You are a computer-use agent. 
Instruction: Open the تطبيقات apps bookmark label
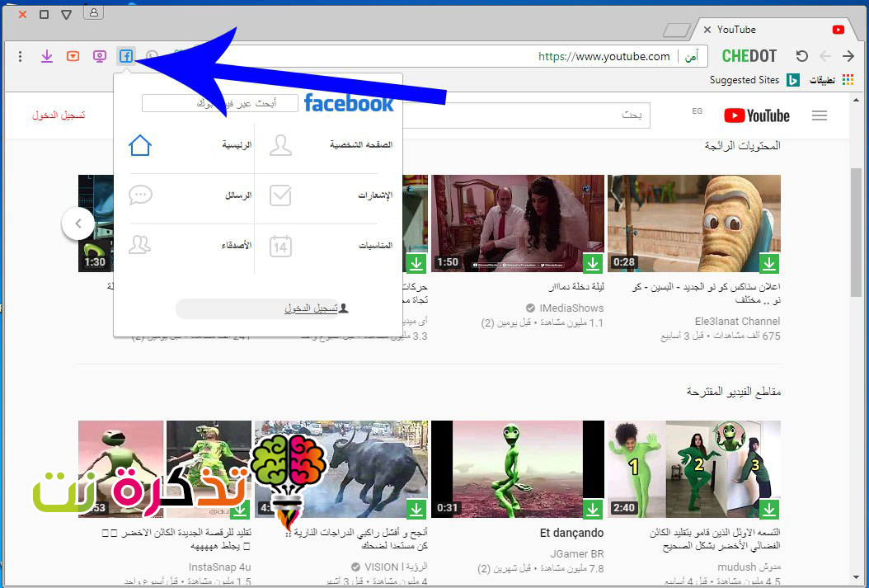tap(823, 80)
